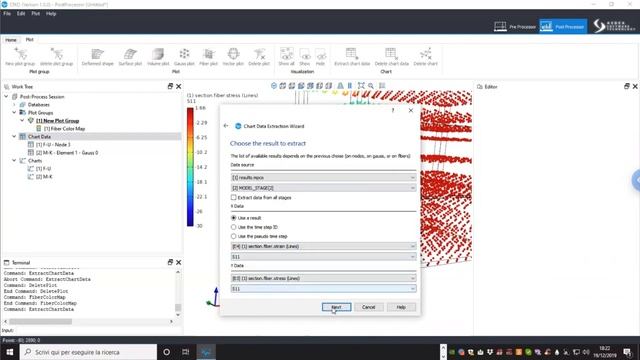Open the Edit menu
Screen dimensions: 640x360
[x=21, y=13]
